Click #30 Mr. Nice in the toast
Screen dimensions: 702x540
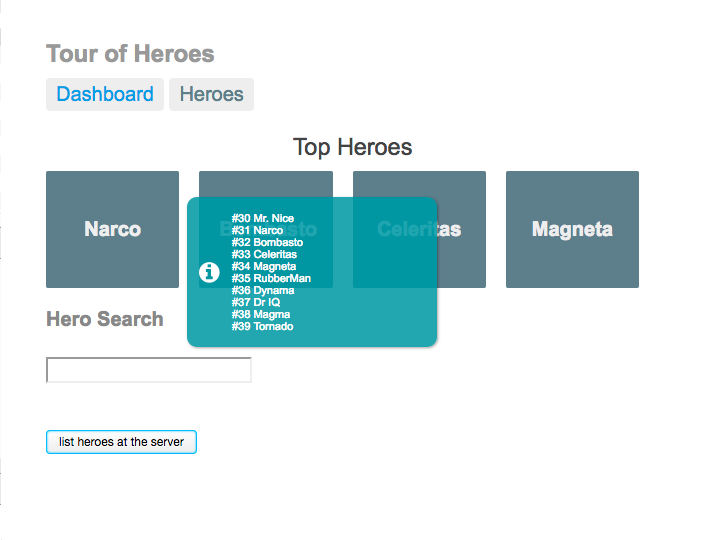[x=263, y=219]
